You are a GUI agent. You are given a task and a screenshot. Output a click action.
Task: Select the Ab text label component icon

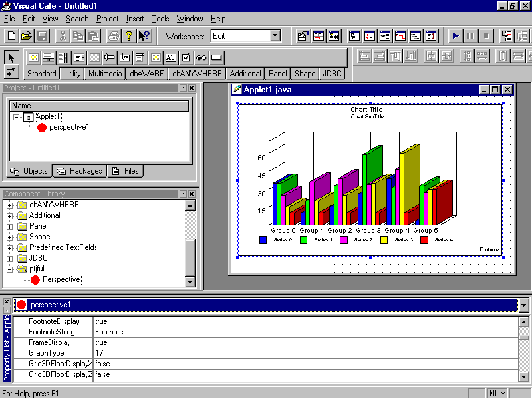170,57
